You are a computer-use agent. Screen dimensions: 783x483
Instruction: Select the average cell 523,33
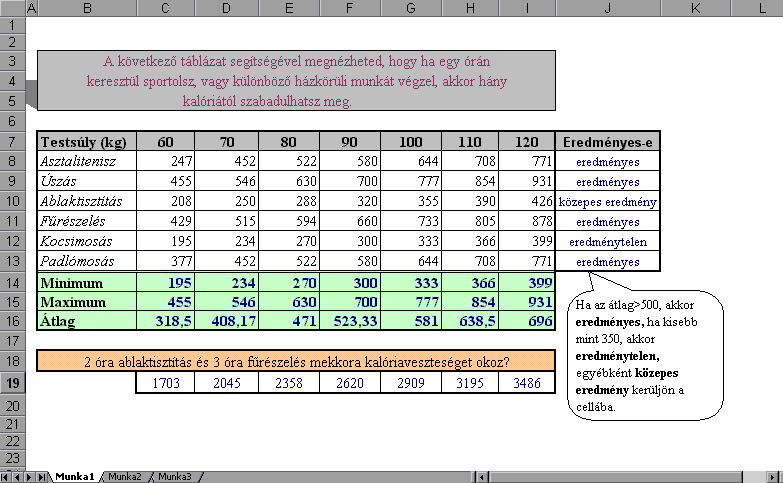[x=350, y=321]
